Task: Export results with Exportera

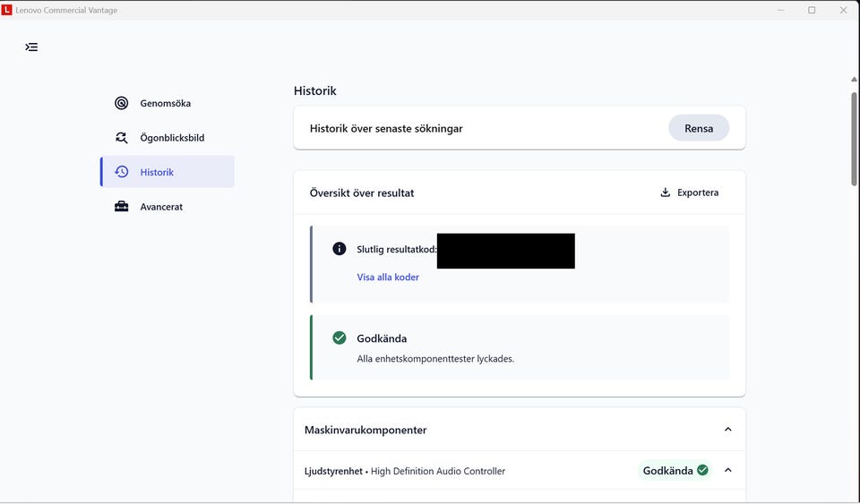Action: pos(690,192)
